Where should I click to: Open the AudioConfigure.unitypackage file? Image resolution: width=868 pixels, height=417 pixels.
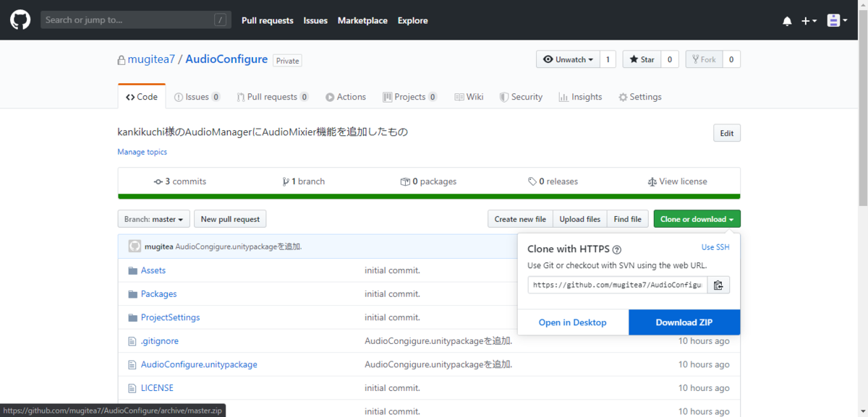click(x=199, y=364)
